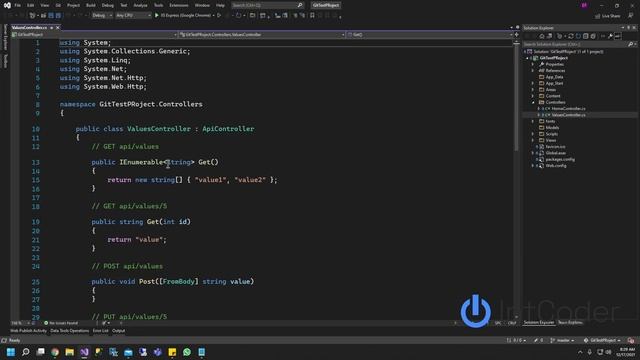The image size is (640, 360).
Task: Click the Visual Studio logo icon
Action: coord(7,5)
